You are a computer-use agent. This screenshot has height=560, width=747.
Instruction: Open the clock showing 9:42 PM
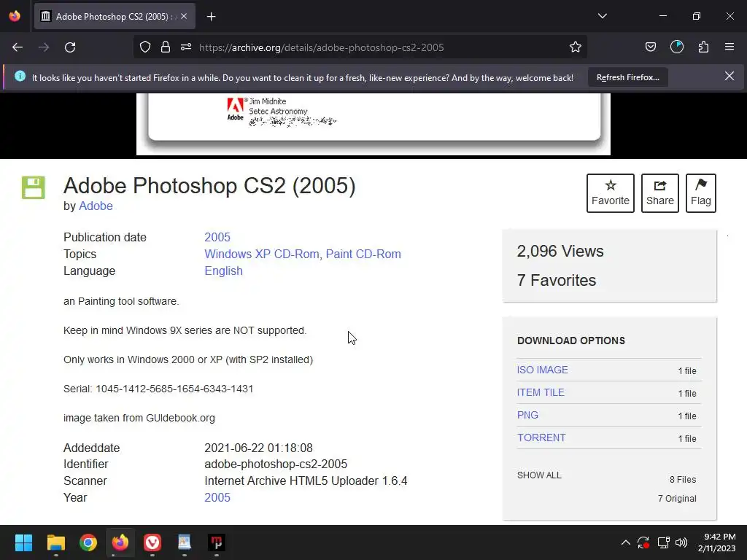click(x=717, y=542)
